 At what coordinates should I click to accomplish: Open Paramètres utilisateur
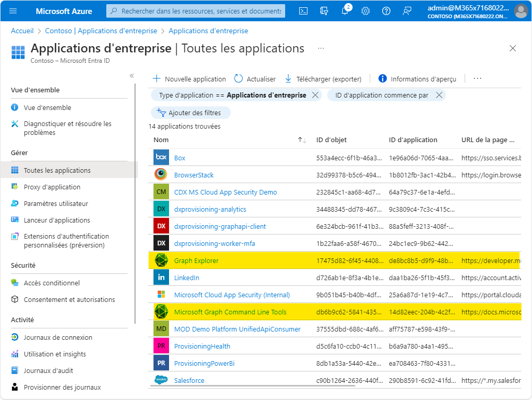(x=55, y=203)
